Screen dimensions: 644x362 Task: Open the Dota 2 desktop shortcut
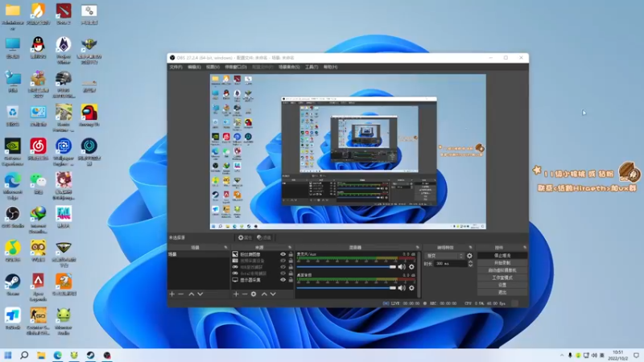coord(64,14)
